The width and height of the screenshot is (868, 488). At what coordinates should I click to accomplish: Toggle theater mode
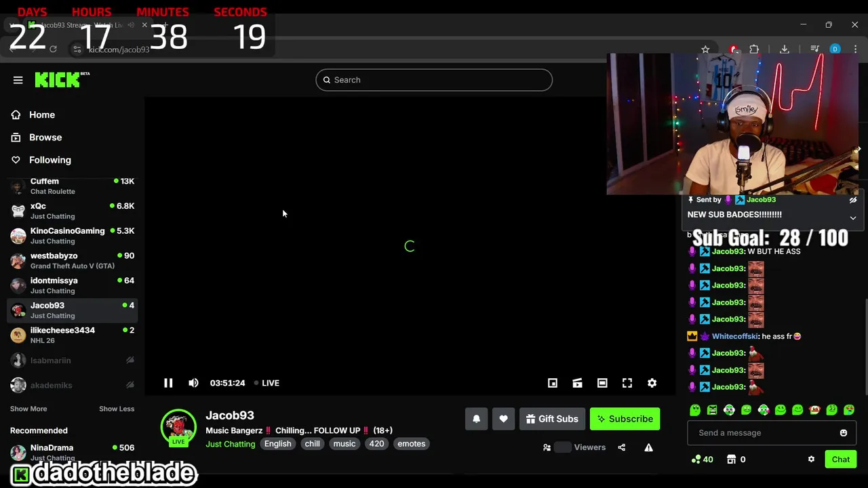point(602,383)
